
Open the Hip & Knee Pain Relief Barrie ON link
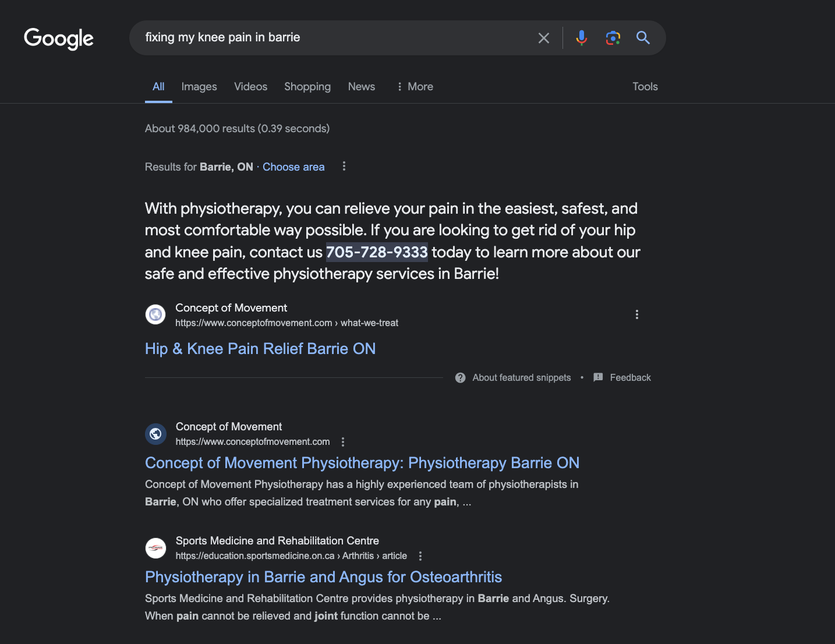tap(260, 348)
